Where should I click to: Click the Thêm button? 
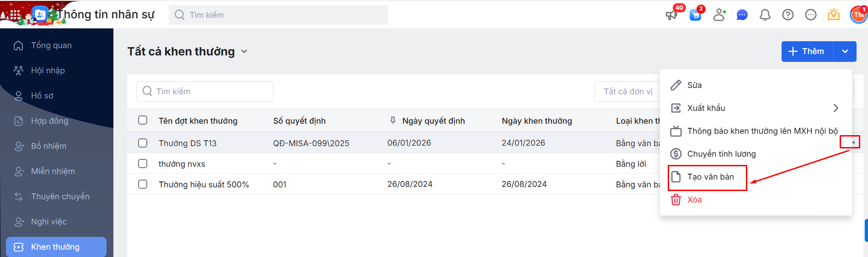point(807,51)
